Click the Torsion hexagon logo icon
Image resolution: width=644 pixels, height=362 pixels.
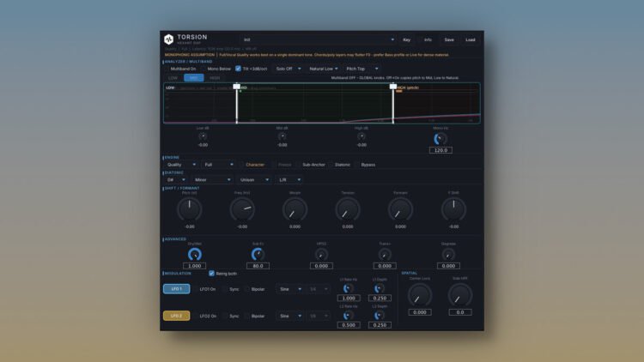(169, 39)
